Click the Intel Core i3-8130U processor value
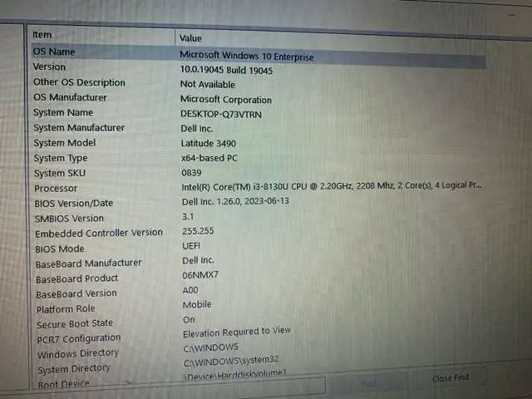 point(332,186)
